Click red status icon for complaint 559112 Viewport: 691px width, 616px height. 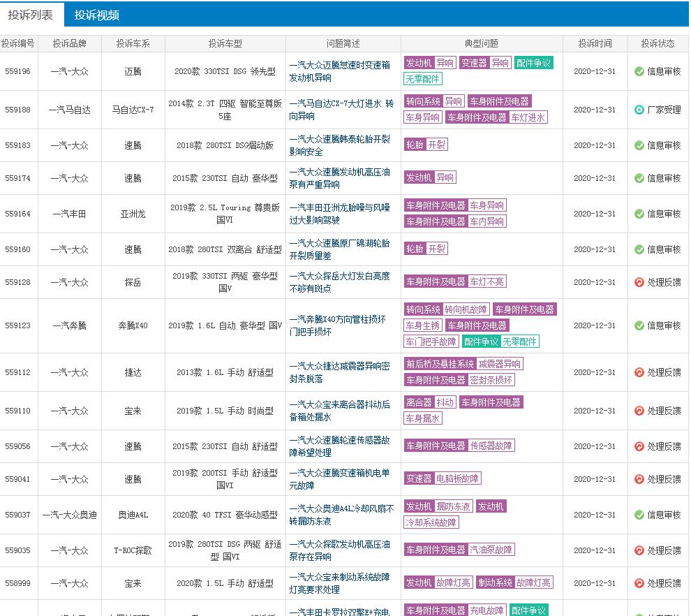pyautogui.click(x=639, y=372)
